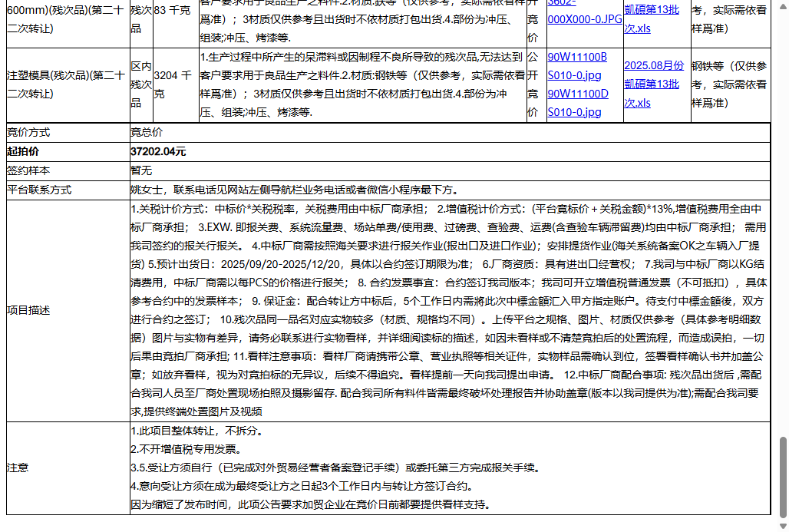The height and width of the screenshot is (532, 789).
Task: Click the 4.意向受让方须 contract signing line
Action: point(302,486)
